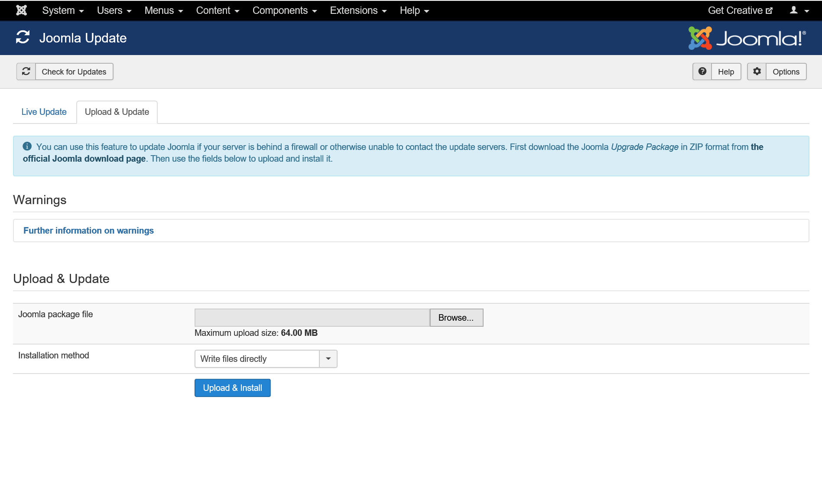Click the 'Maximum upload size: 64.00 MB' text
Viewport: 822px width, 504px height.
256,333
